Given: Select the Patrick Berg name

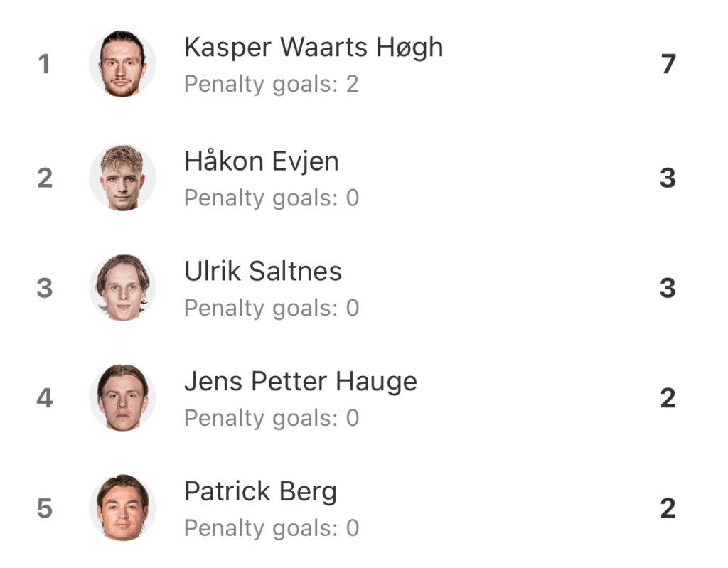Looking at the screenshot, I should coord(260,492).
